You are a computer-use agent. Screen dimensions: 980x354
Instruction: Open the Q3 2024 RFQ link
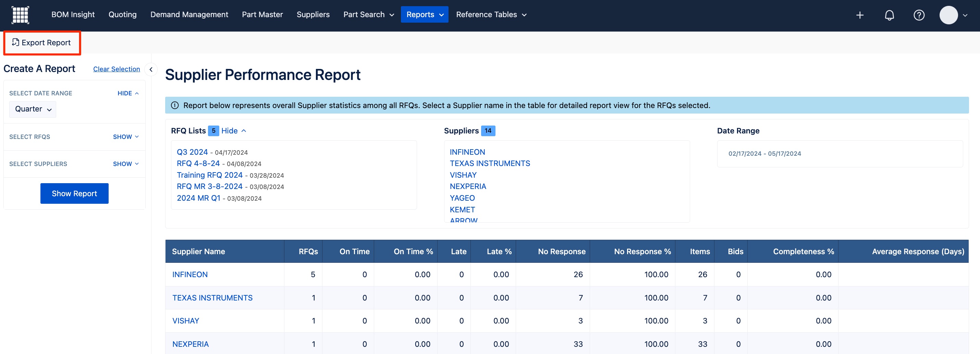pyautogui.click(x=192, y=152)
